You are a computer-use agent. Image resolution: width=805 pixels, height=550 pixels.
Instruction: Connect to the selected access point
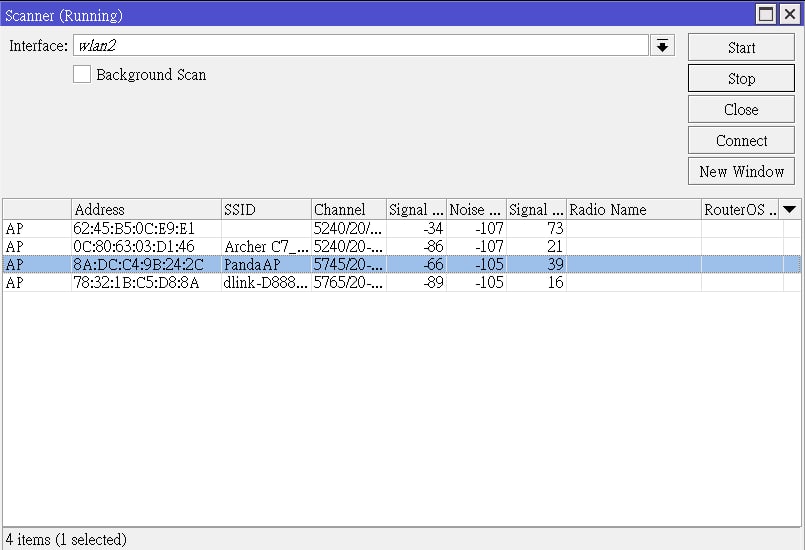(x=741, y=140)
